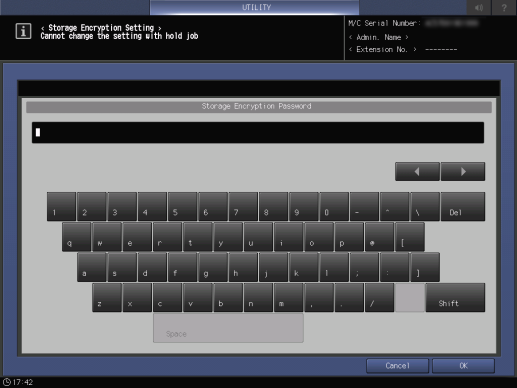Image resolution: width=517 pixels, height=388 pixels.
Task: Tap the e key
Action: pyautogui.click(x=137, y=237)
